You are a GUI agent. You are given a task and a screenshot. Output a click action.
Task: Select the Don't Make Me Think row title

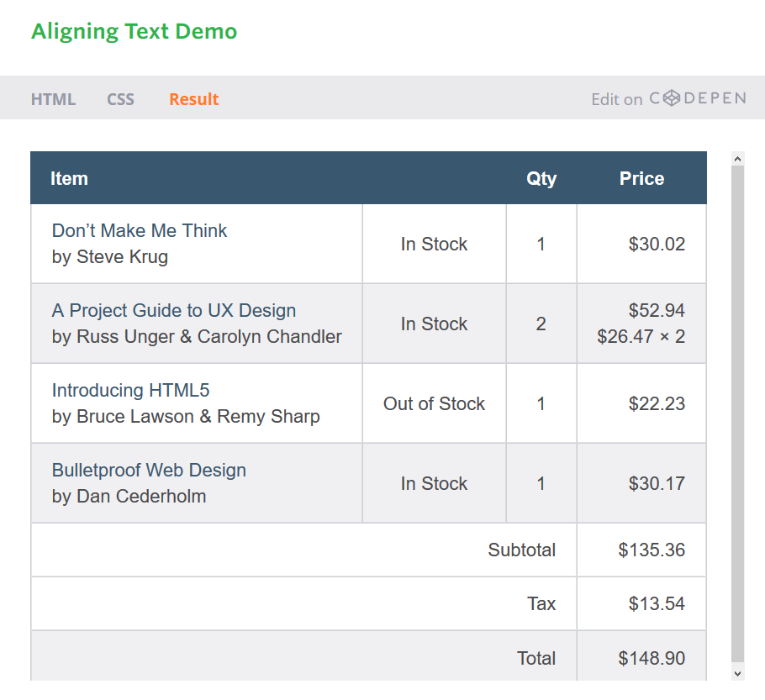click(140, 231)
